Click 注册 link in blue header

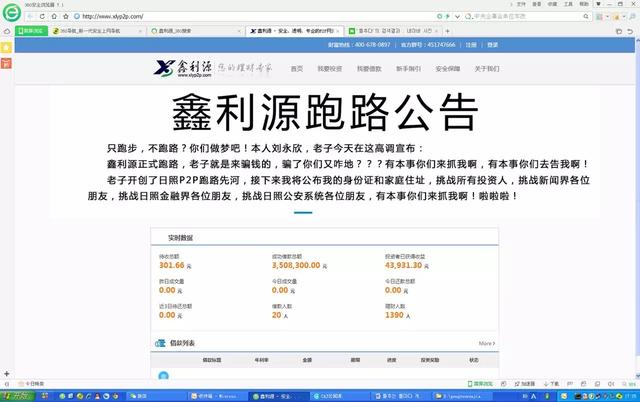(471, 45)
